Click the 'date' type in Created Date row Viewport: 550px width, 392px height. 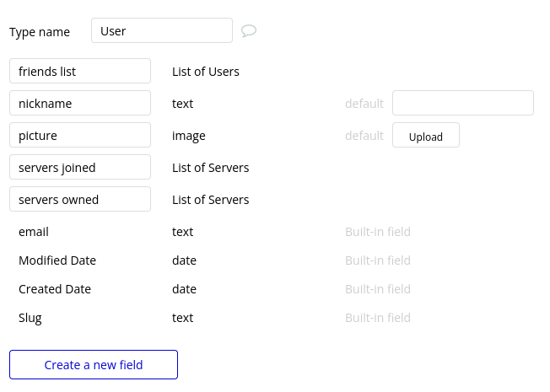(184, 289)
